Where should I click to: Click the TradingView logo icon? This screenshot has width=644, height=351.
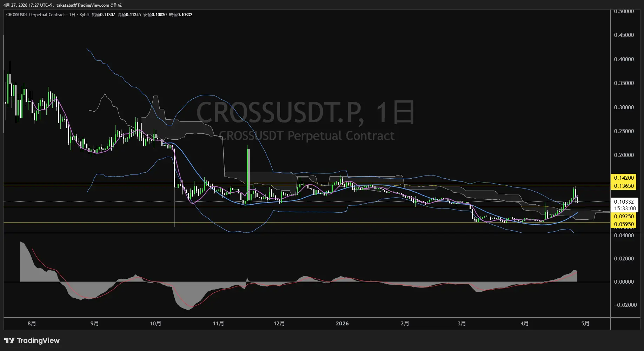tap(9, 340)
